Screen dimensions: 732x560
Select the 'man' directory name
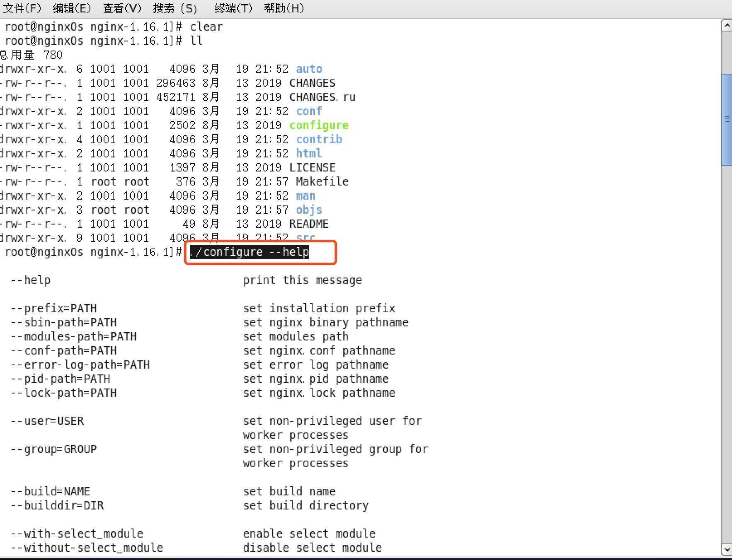pyautogui.click(x=306, y=196)
